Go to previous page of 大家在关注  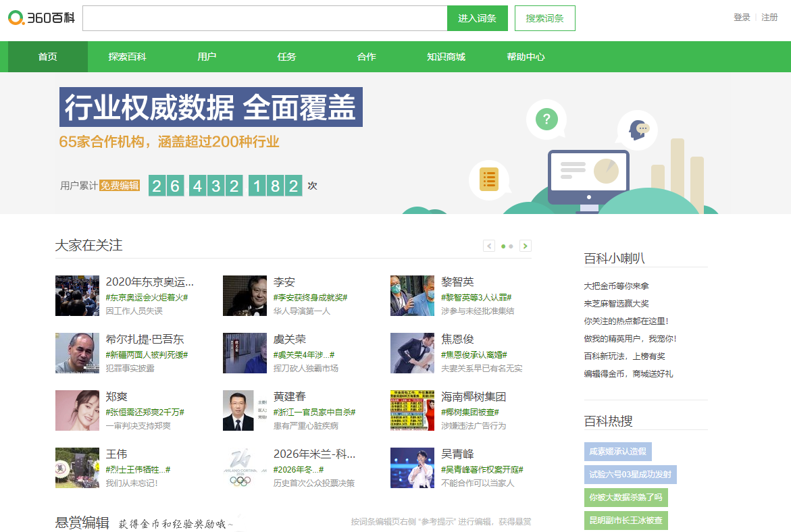[x=489, y=246]
